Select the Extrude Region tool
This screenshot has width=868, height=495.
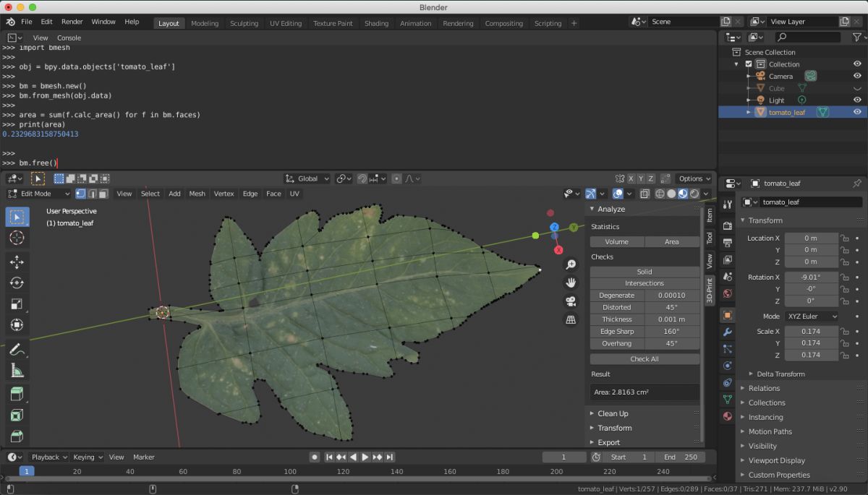pos(17,416)
